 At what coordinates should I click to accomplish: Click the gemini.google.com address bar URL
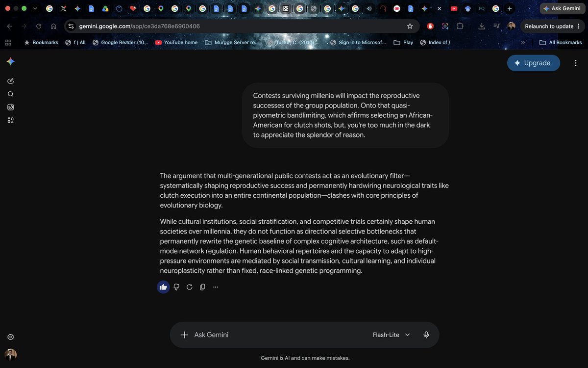click(140, 26)
